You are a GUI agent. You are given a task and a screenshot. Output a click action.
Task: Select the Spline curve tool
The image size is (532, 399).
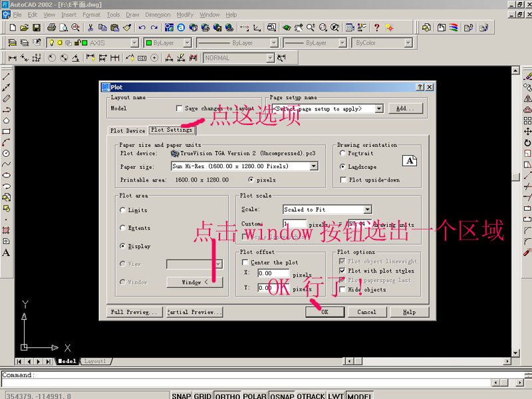[6, 164]
